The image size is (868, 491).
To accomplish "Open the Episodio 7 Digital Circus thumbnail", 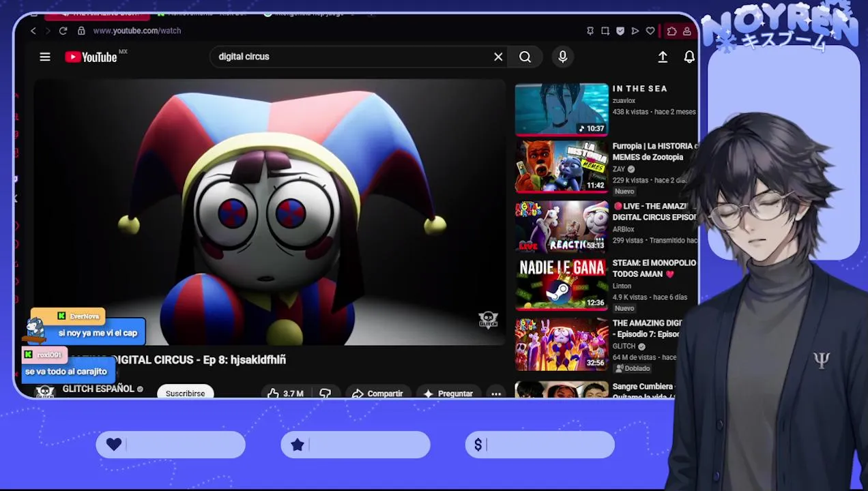I will pos(562,344).
